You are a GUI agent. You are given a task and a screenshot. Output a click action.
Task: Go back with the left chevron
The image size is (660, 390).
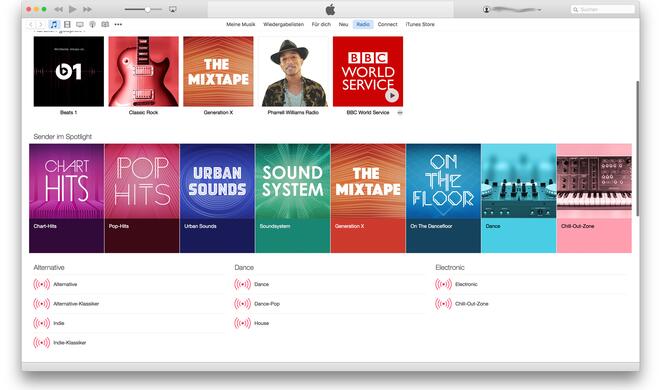click(x=31, y=24)
